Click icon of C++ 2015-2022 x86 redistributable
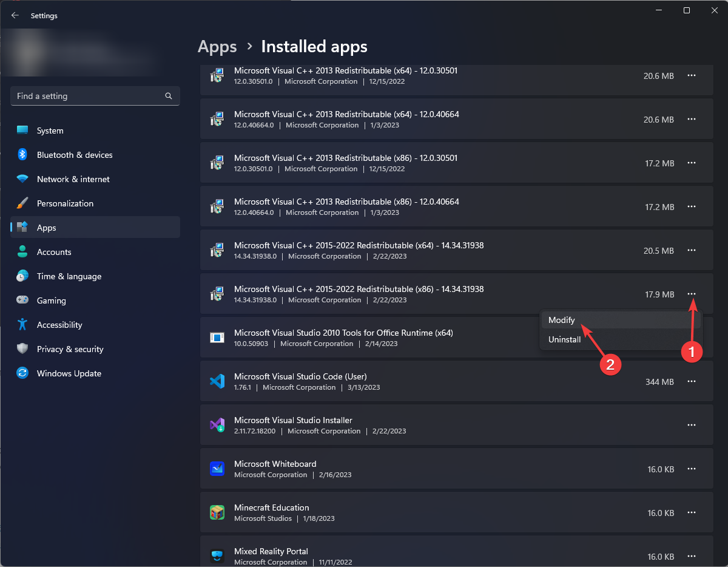Viewport: 728px width, 567px height. pyautogui.click(x=217, y=294)
